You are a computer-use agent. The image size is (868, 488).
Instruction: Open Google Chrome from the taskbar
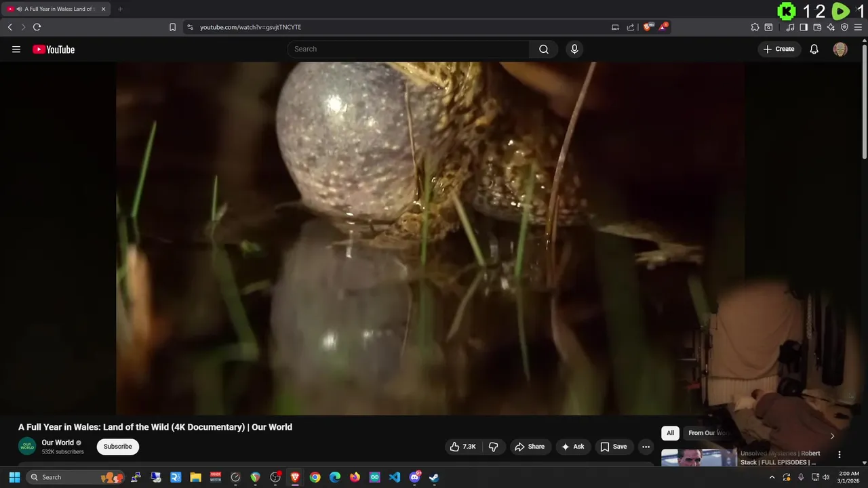coord(315,477)
